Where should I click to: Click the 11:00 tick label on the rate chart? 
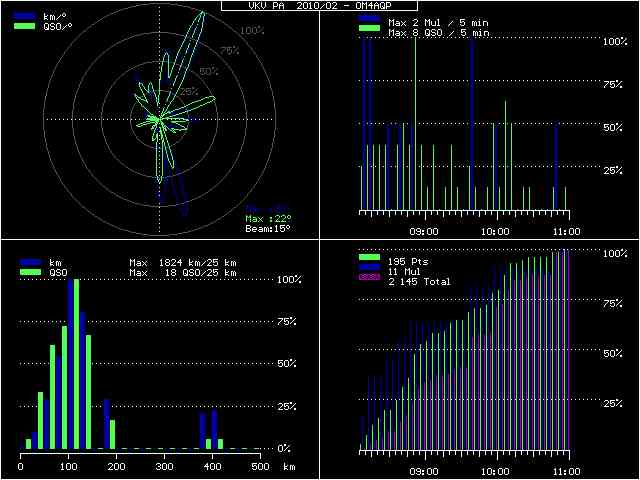[x=565, y=231]
